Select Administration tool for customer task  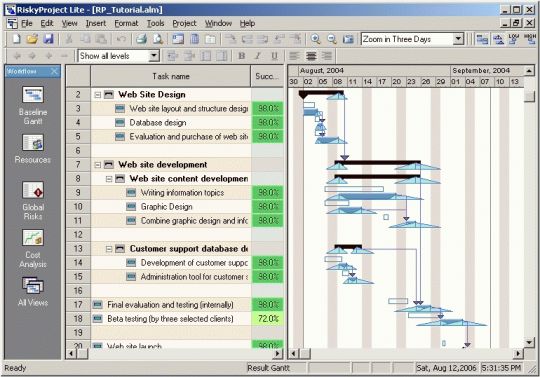[x=194, y=277]
